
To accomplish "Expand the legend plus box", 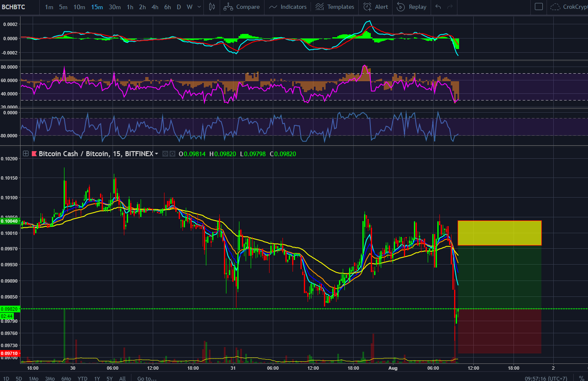I will pos(26,154).
